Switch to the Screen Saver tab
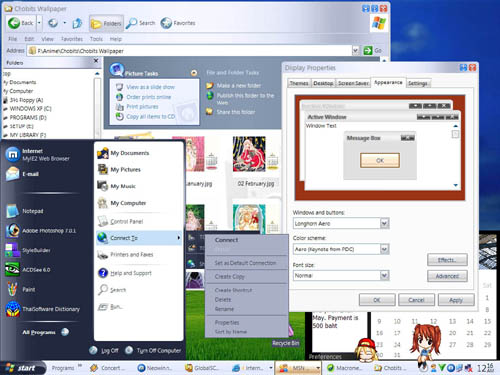The image size is (500, 375). point(353,83)
